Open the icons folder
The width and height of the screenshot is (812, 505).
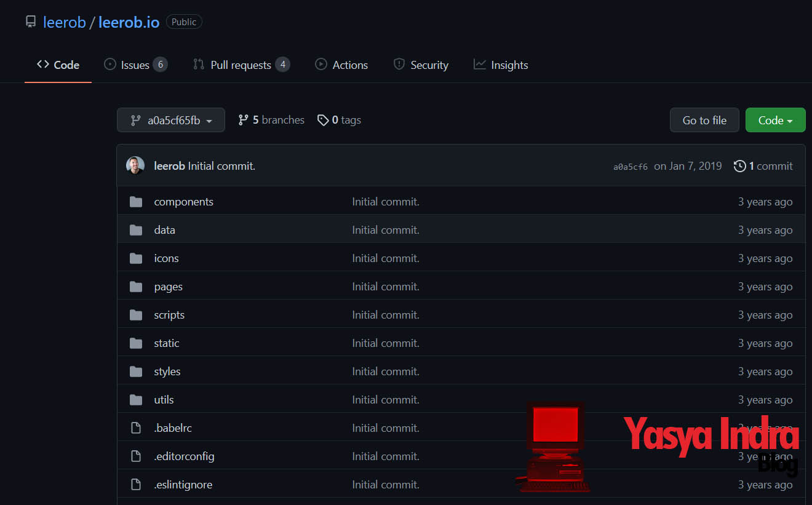[166, 258]
